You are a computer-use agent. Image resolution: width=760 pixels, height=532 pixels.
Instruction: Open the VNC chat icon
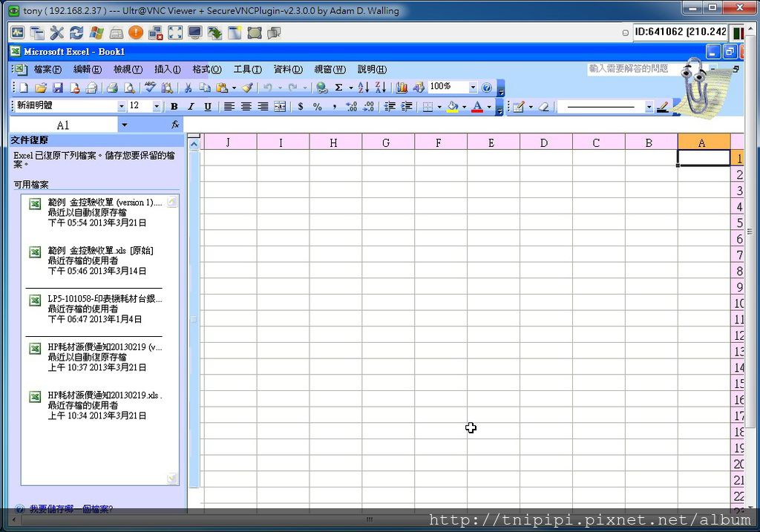(x=274, y=33)
